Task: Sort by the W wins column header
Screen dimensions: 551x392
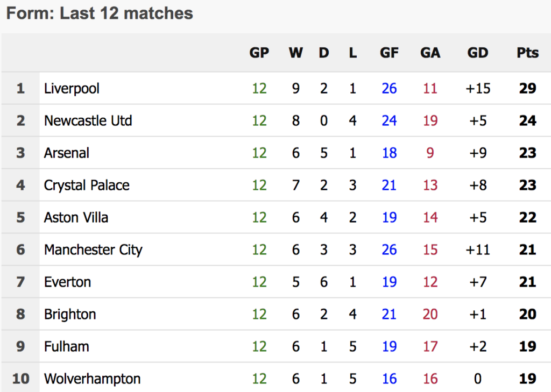Action: (295, 53)
